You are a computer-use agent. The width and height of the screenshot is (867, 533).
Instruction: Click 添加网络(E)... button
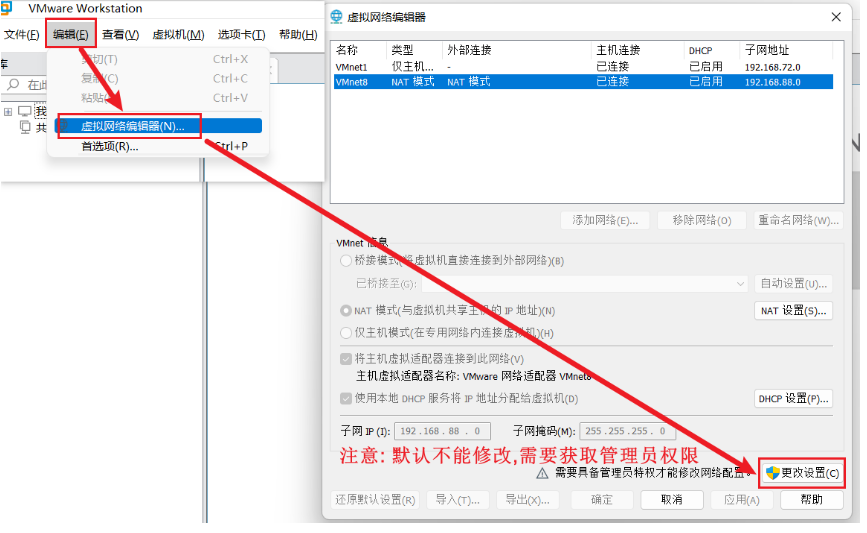(605, 220)
